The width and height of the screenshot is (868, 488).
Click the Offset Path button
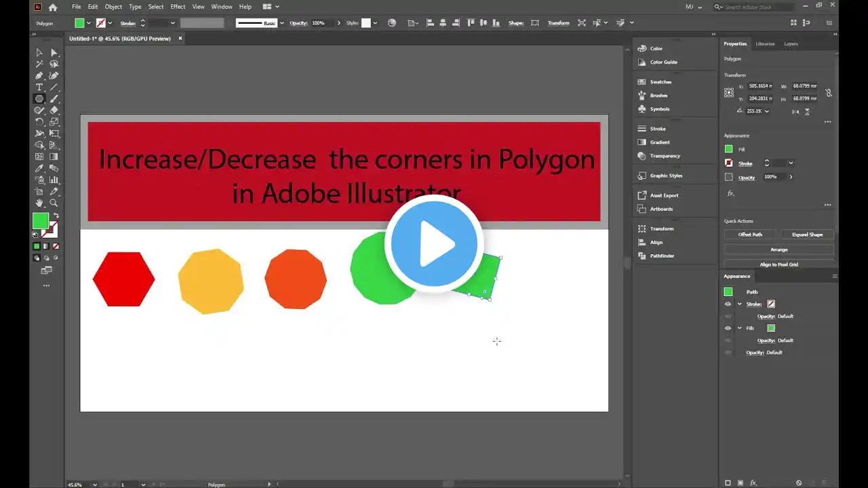click(x=751, y=235)
